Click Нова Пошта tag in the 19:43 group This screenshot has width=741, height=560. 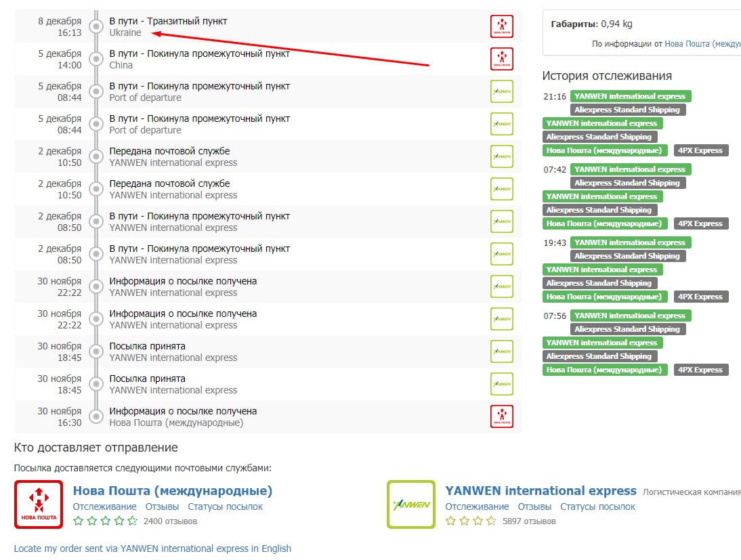[x=604, y=297]
